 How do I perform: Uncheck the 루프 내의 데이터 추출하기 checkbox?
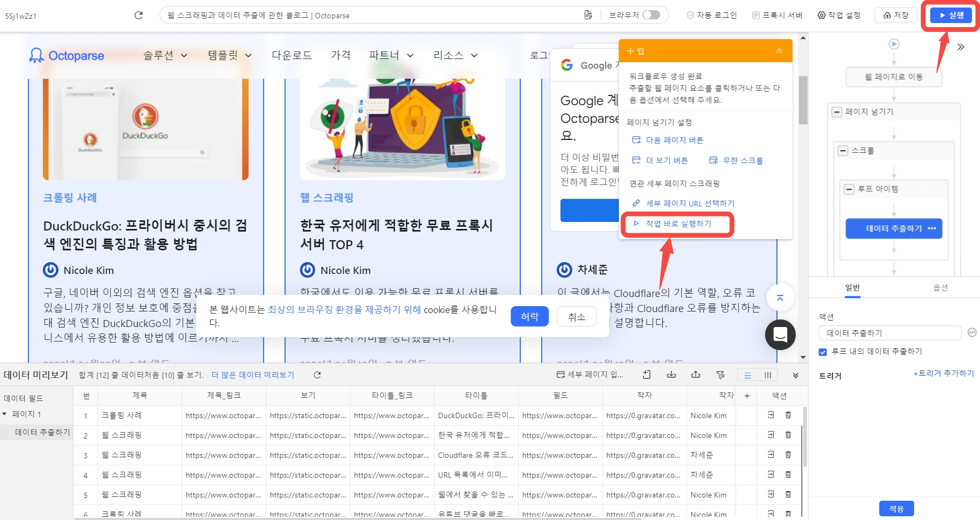point(823,352)
